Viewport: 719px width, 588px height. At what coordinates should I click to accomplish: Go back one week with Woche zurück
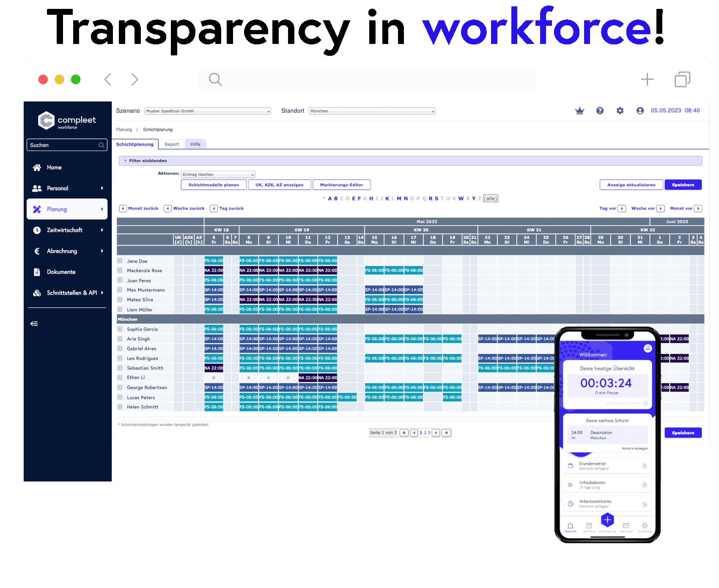click(x=184, y=208)
